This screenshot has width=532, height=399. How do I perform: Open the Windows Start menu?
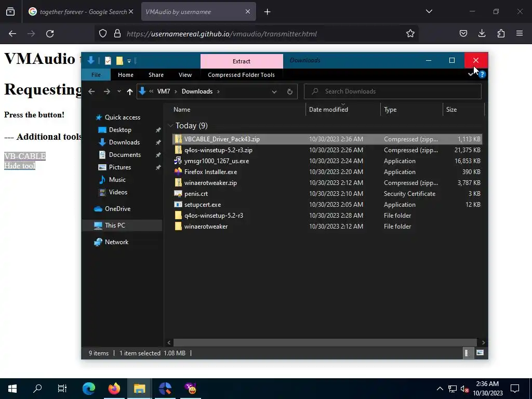pyautogui.click(x=12, y=389)
